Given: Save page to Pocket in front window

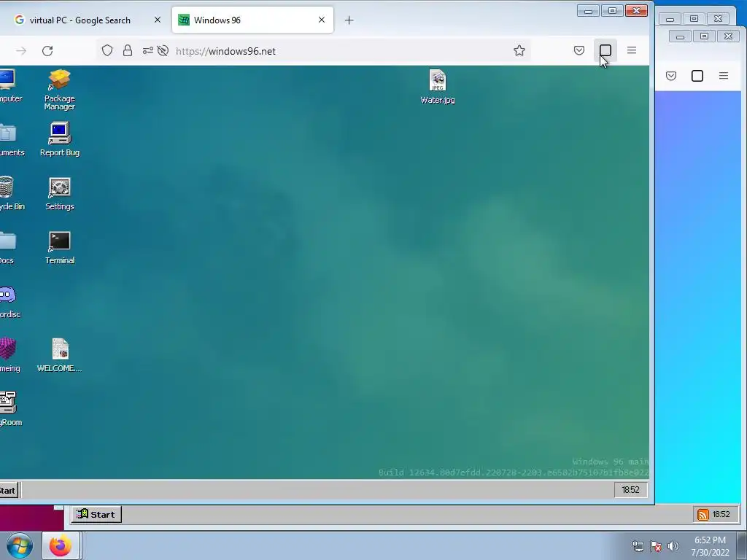Looking at the screenshot, I should pos(578,50).
